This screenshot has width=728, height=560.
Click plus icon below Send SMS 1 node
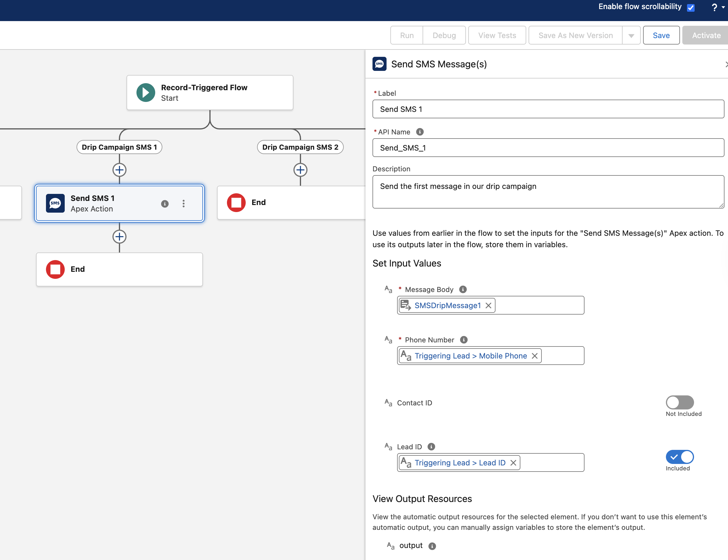click(x=119, y=237)
